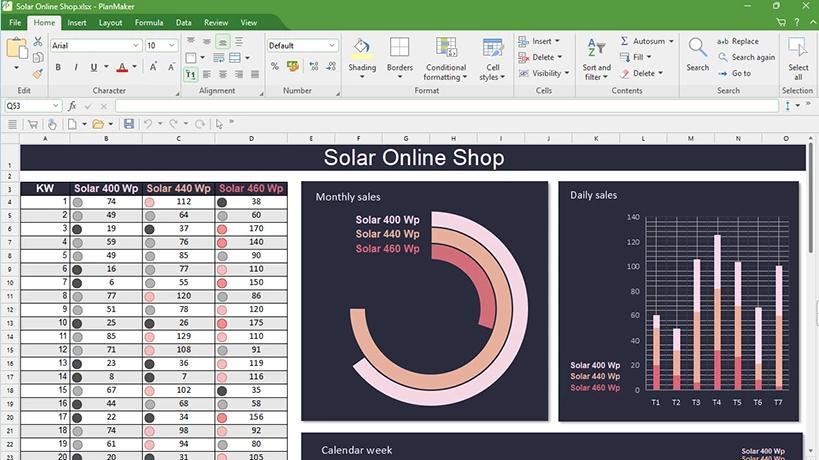Toggle wrap text in cell
The width and height of the screenshot is (819, 460).
tap(219, 58)
